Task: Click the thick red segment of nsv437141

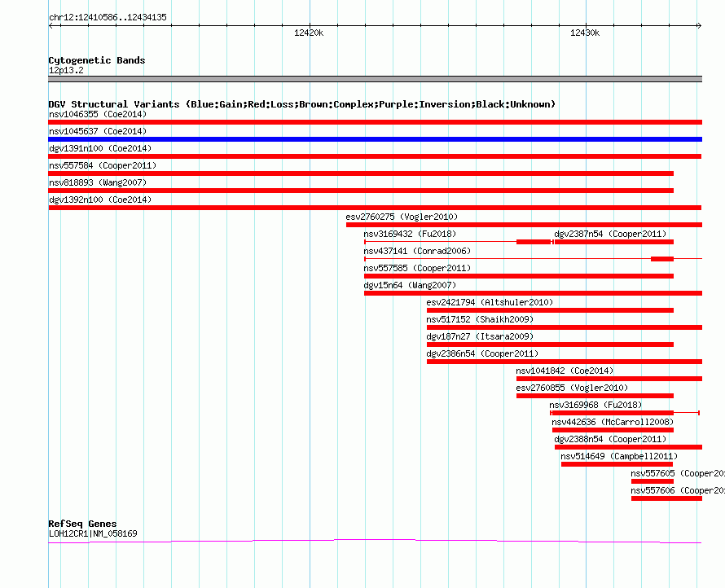Action: point(662,259)
